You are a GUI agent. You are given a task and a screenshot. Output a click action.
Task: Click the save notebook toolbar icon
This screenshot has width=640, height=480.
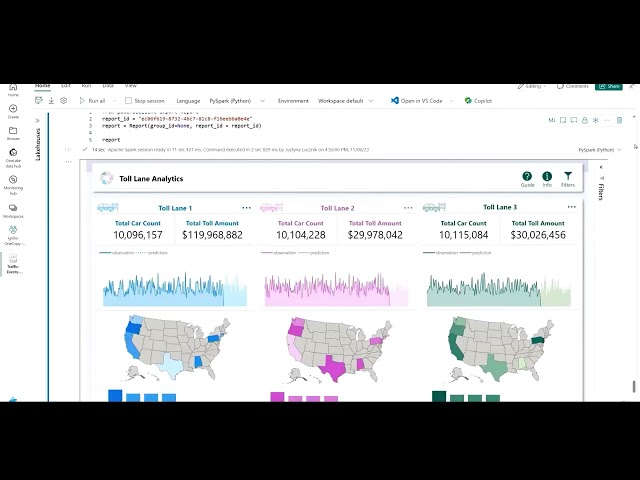click(x=39, y=100)
